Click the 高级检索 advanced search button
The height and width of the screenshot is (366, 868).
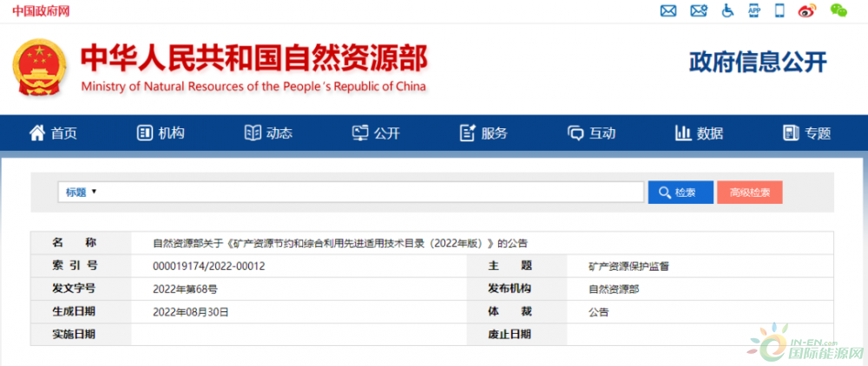tap(750, 193)
